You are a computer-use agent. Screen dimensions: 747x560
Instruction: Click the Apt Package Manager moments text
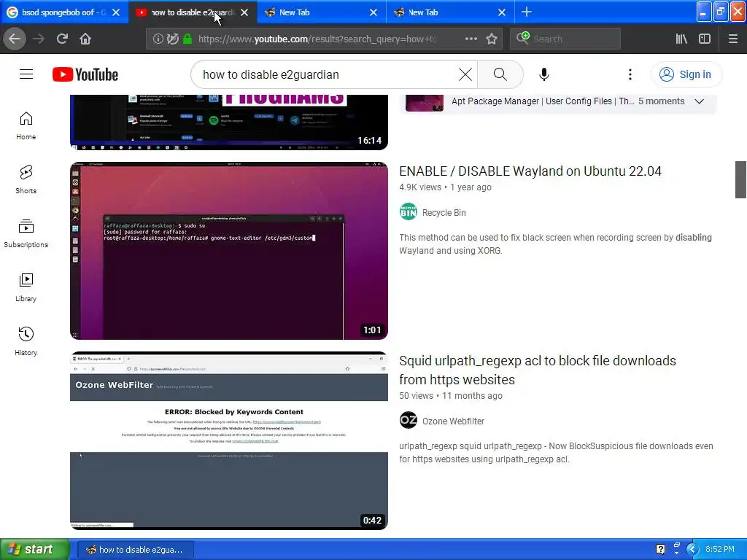click(543, 101)
